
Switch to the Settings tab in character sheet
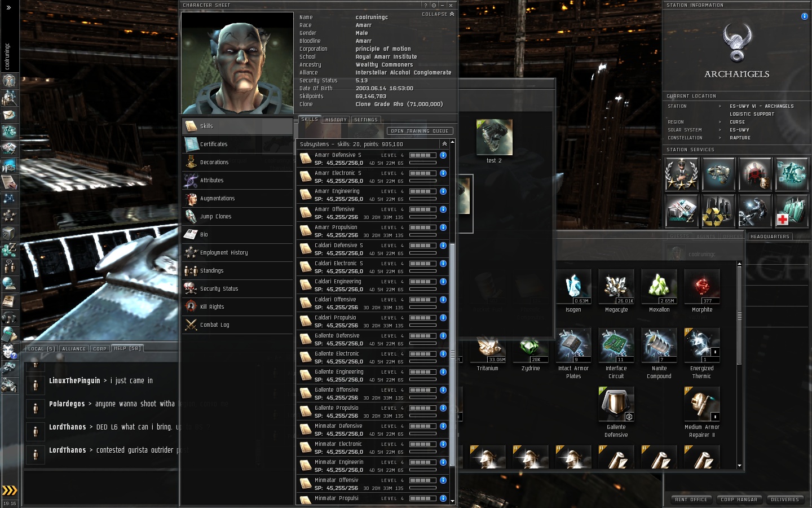click(x=366, y=120)
